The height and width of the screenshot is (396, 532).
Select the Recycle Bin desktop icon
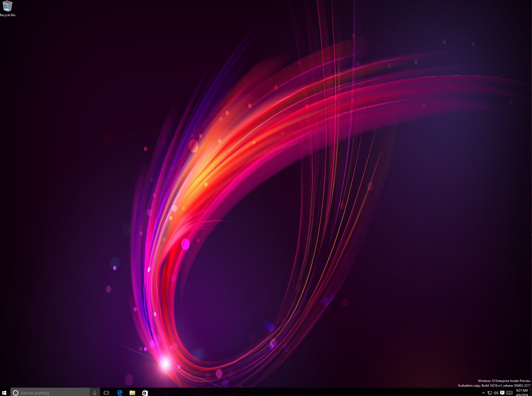pyautogui.click(x=8, y=6)
